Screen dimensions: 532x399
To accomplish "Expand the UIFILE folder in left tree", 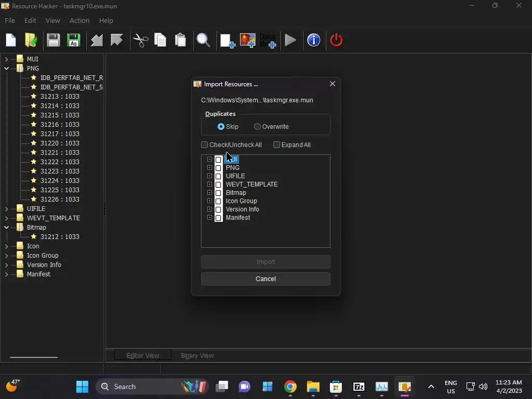I will click(x=6, y=209).
